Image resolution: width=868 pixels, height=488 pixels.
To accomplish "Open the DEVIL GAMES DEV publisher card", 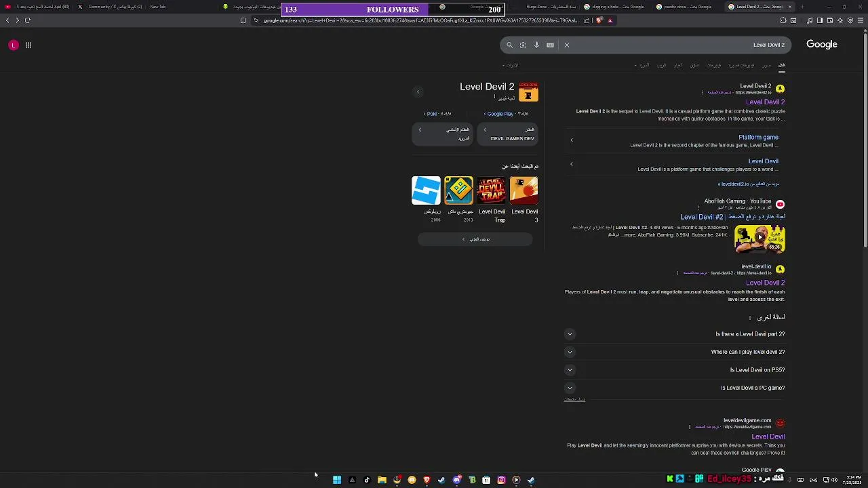I will (508, 134).
